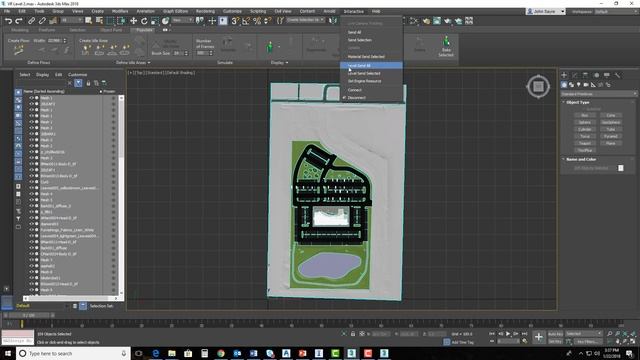
Task: Choose Connect in Interactive menu
Action: [371, 90]
